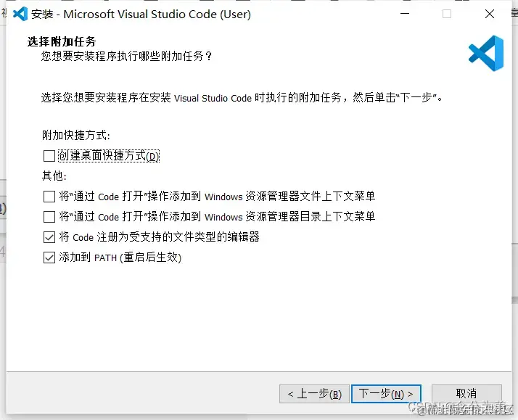Uncheck register Code as supported file editor
Viewport: 518px width, 420px height.
(49, 237)
